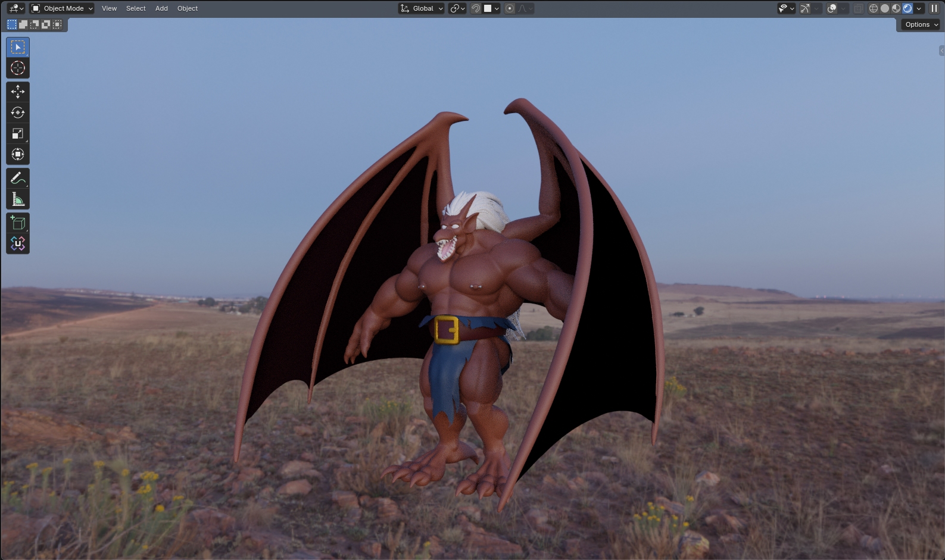Image resolution: width=945 pixels, height=560 pixels.
Task: Toggle proportional editing
Action: 510,8
